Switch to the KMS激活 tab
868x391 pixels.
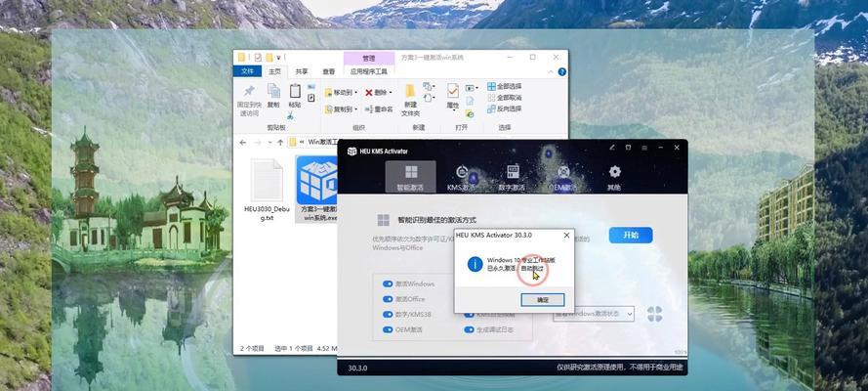pos(461,177)
